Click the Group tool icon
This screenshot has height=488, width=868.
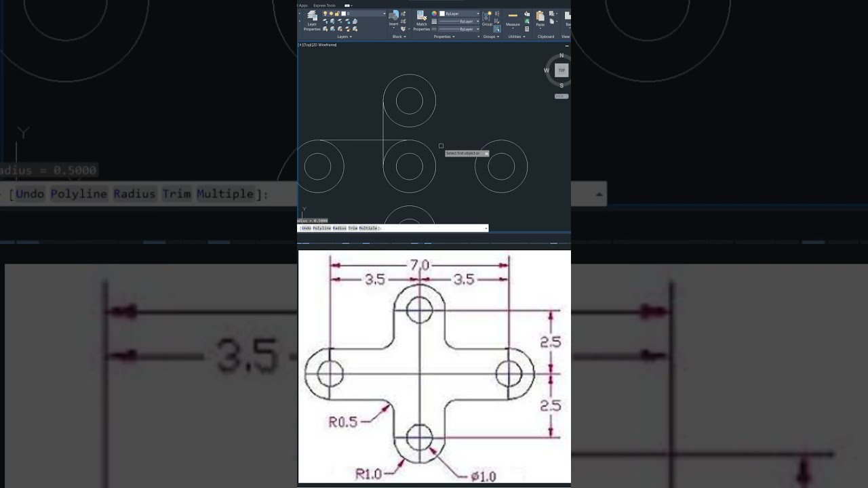tap(487, 18)
